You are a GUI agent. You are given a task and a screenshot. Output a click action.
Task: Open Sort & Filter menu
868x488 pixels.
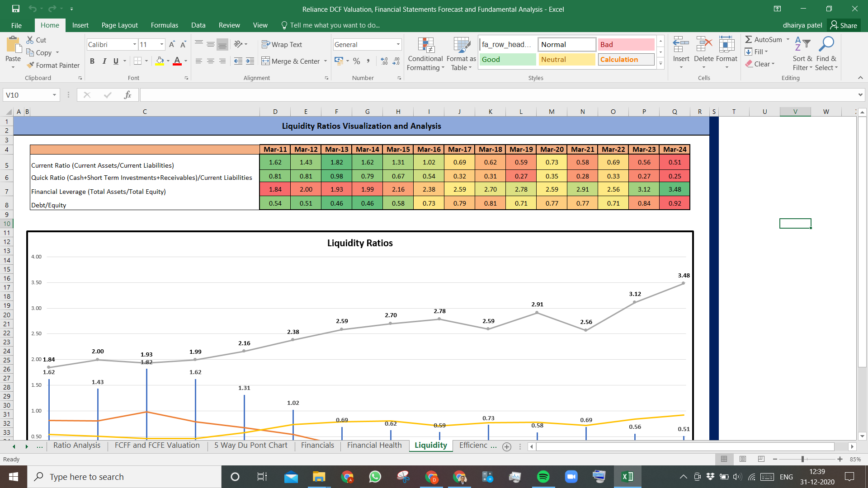[802, 53]
